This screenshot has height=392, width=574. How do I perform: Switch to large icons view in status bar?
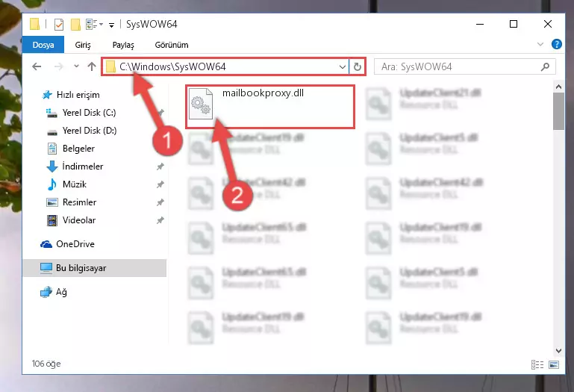(554, 364)
